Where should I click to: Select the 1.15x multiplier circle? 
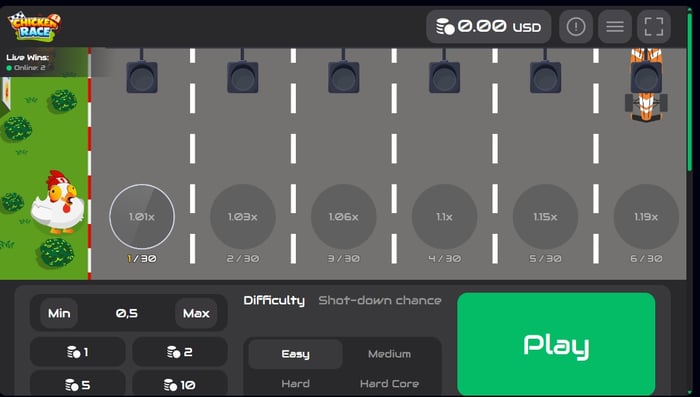(546, 217)
